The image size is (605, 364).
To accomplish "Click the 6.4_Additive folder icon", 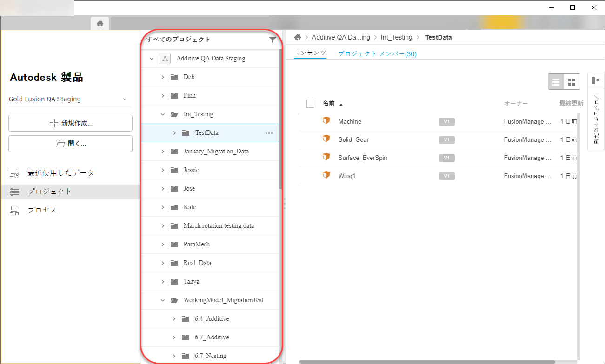I will [186, 319].
